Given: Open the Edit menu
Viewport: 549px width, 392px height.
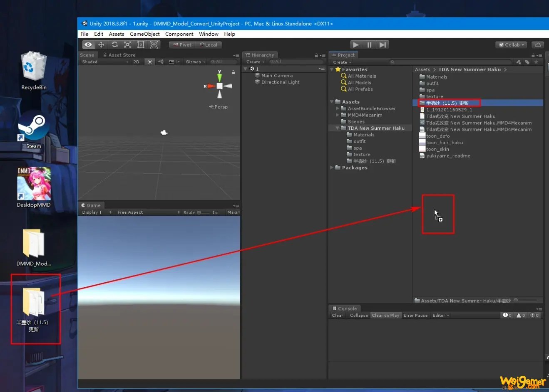Looking at the screenshot, I should (x=99, y=34).
